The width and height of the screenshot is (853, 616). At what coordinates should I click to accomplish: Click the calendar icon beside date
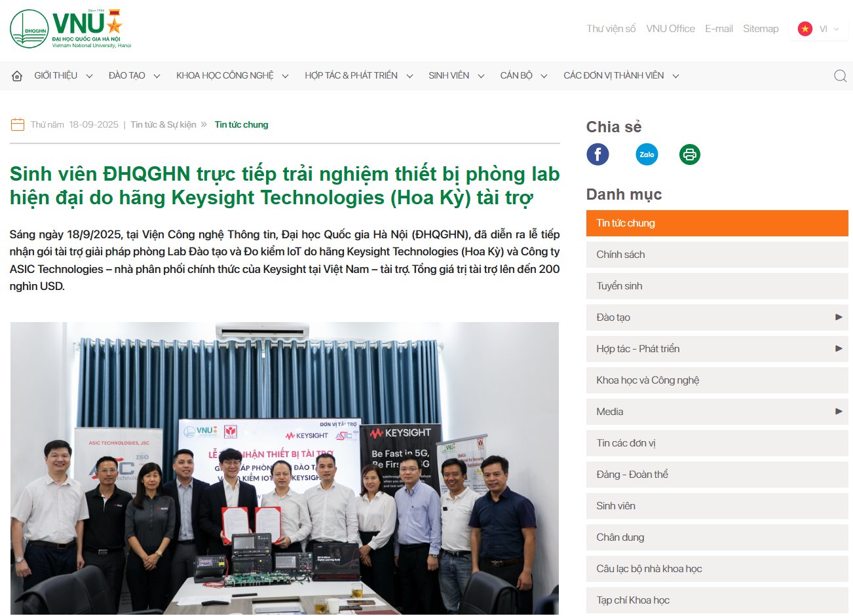(18, 124)
